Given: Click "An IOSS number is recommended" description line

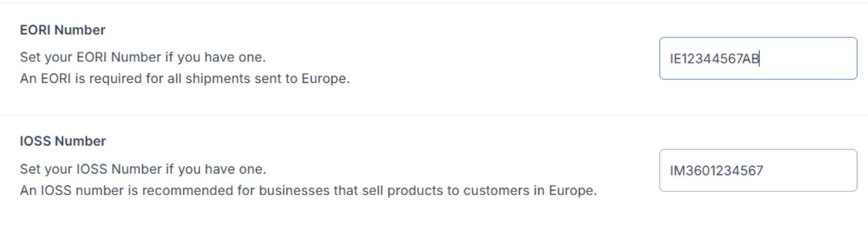Looking at the screenshot, I should coord(308,191).
